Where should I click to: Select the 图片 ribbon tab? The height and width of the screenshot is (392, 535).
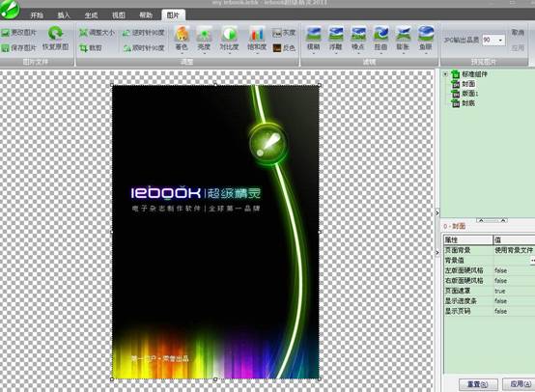pos(173,15)
